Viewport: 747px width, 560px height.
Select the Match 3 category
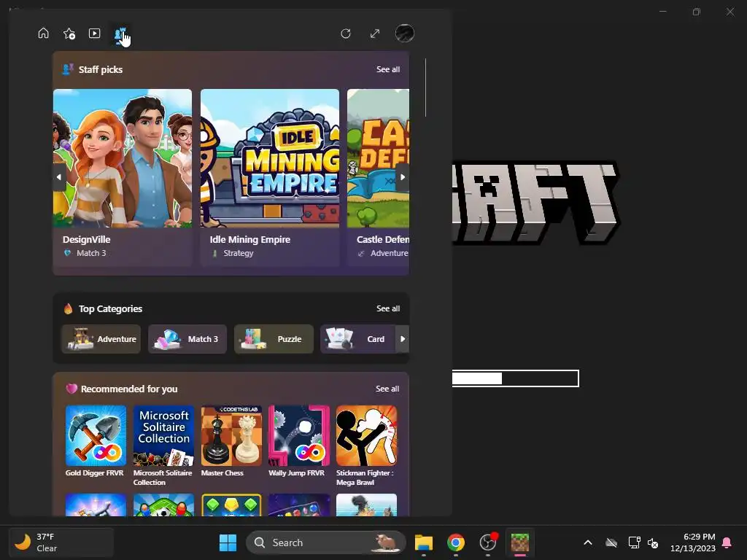tap(187, 339)
